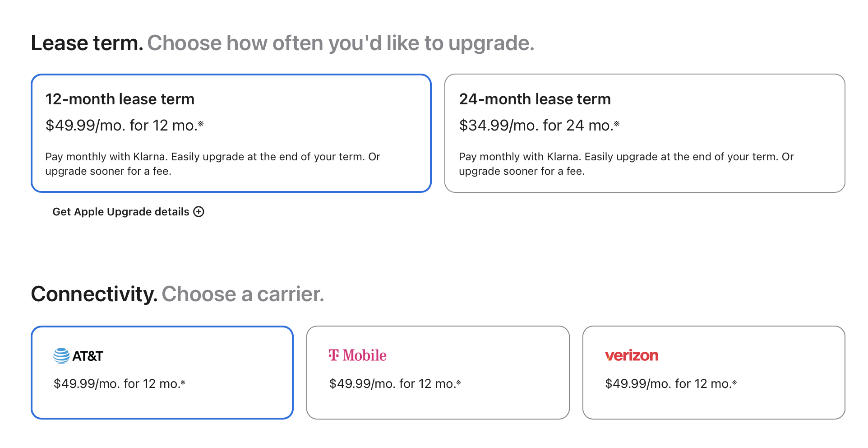Choose AT&T as the carrier

click(162, 373)
